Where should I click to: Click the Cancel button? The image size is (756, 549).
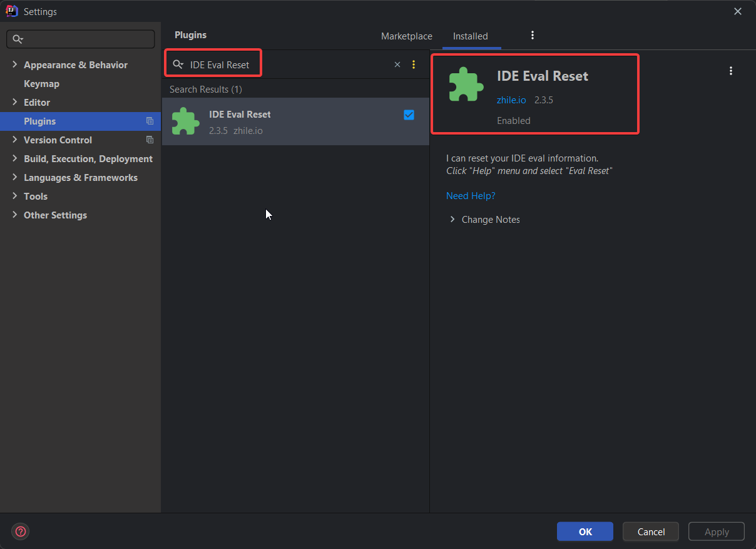651,531
